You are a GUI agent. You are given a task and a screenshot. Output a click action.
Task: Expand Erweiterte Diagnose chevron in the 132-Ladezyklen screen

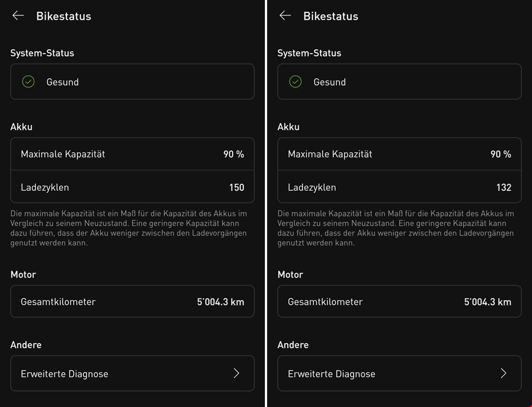tap(503, 373)
